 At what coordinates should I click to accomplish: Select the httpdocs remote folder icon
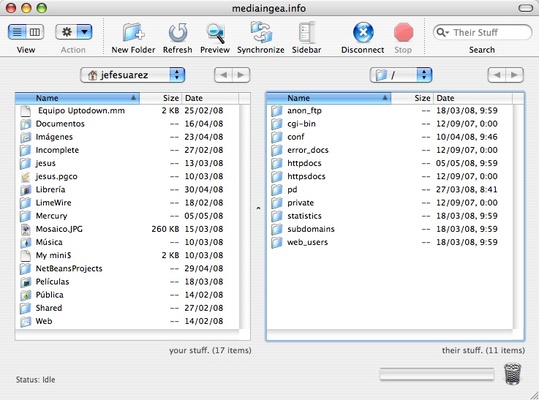coord(277,163)
